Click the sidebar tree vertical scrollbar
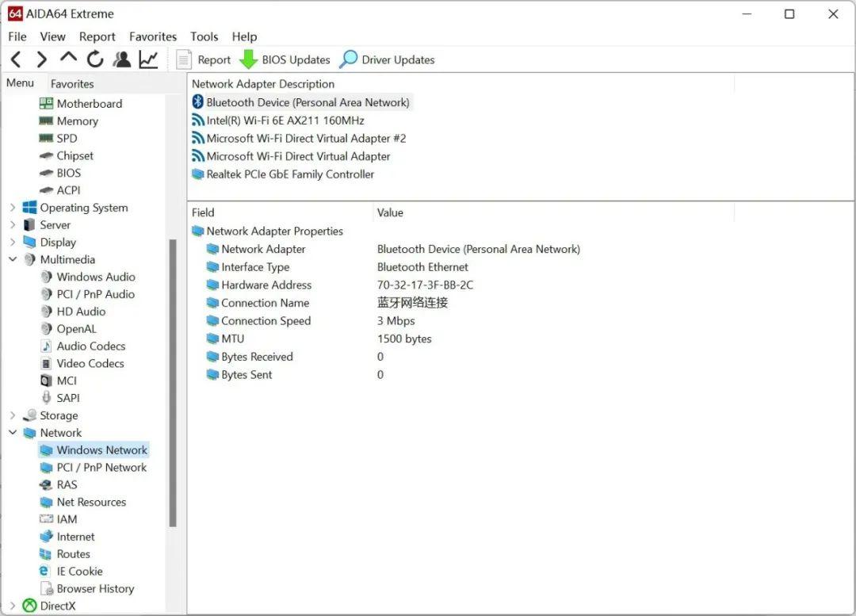The height and width of the screenshot is (616, 856). tap(173, 382)
